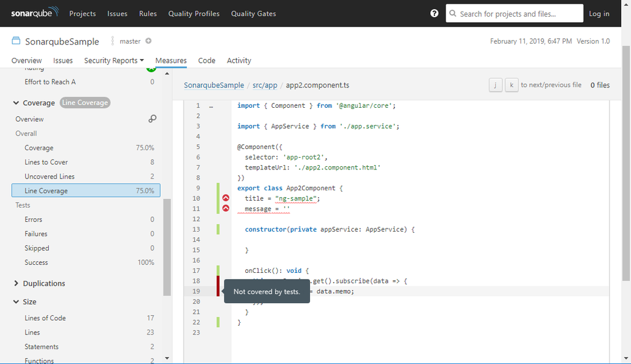Switch to the Measures tab
631x364 pixels.
[x=171, y=60]
